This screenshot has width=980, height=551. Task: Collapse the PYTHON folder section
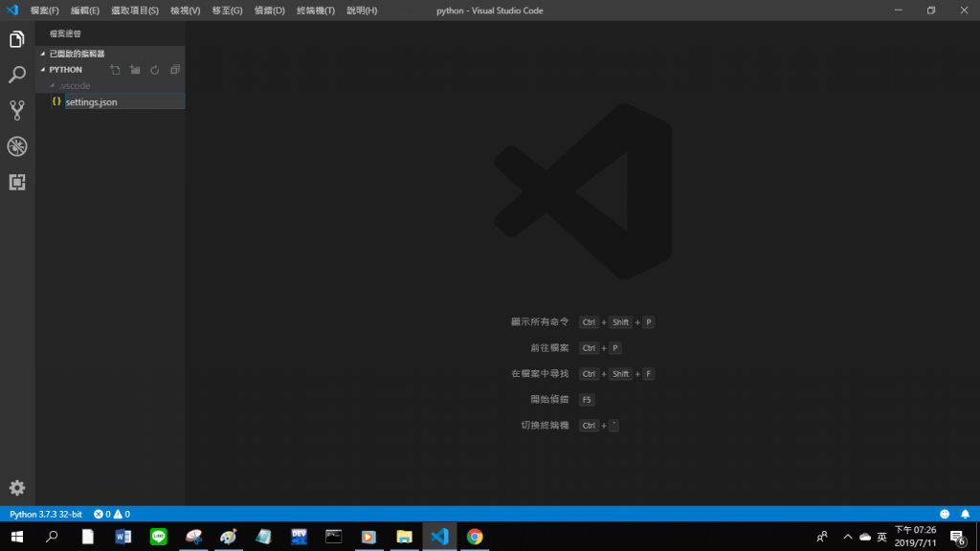point(65,69)
